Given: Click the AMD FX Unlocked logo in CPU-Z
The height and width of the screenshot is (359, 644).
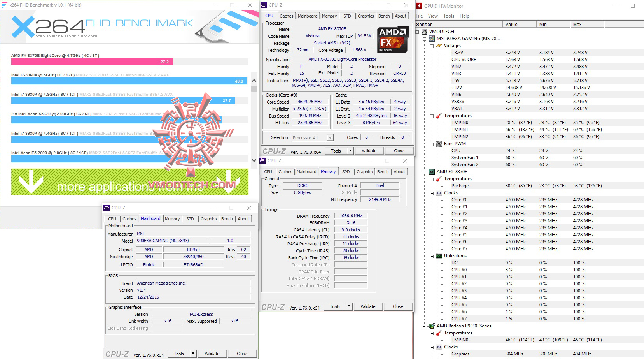Looking at the screenshot, I should 392,39.
